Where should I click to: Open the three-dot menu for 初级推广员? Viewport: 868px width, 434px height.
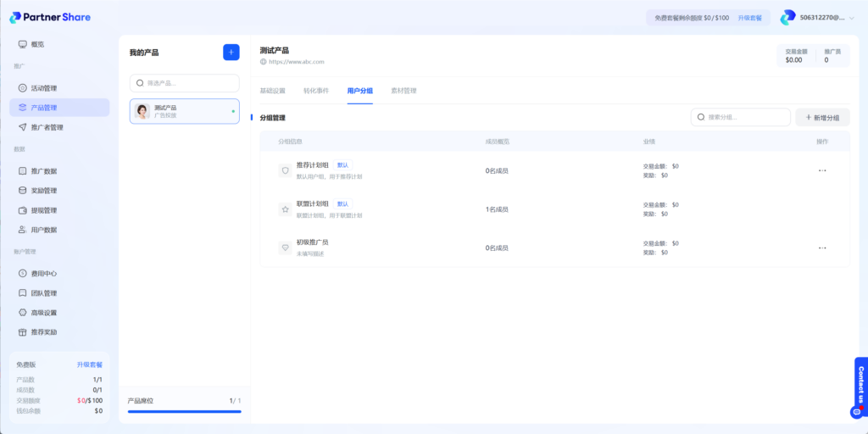(x=821, y=248)
